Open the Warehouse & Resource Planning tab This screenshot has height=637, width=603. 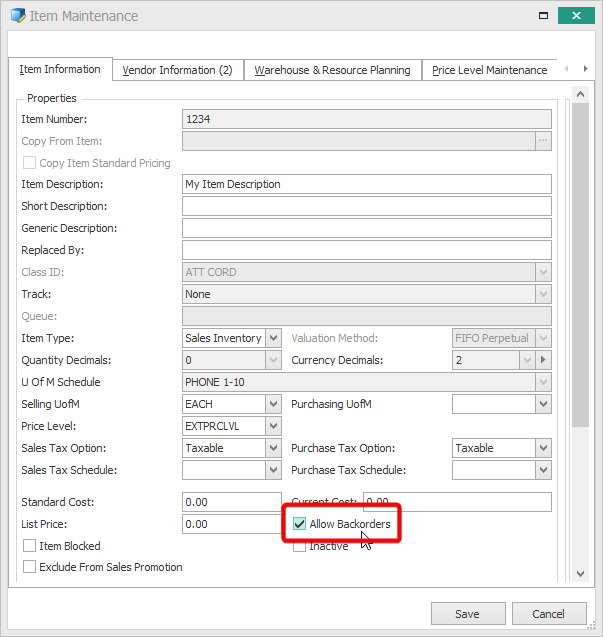pyautogui.click(x=332, y=70)
